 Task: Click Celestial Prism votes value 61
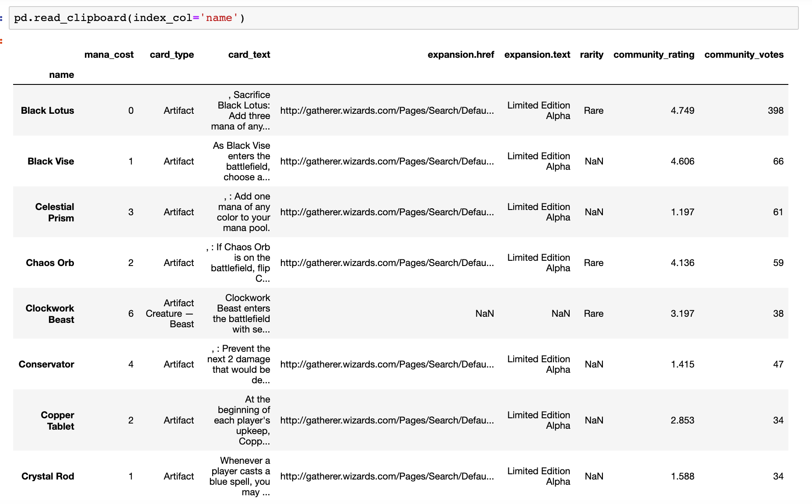[x=778, y=212]
